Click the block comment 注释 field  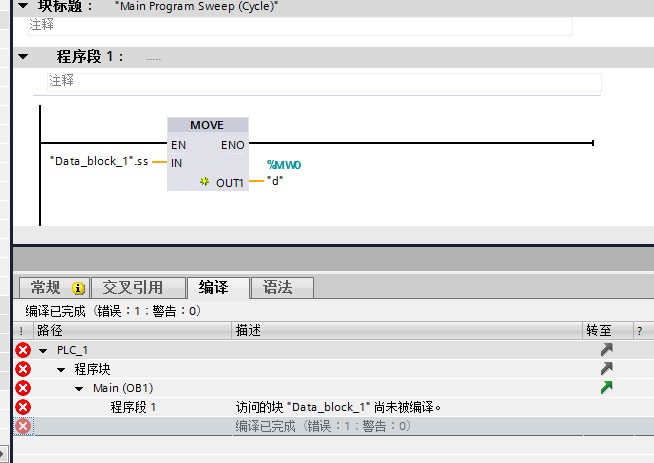(299, 25)
